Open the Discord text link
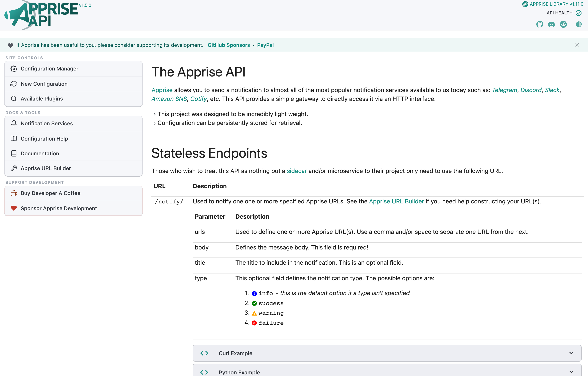 point(531,90)
